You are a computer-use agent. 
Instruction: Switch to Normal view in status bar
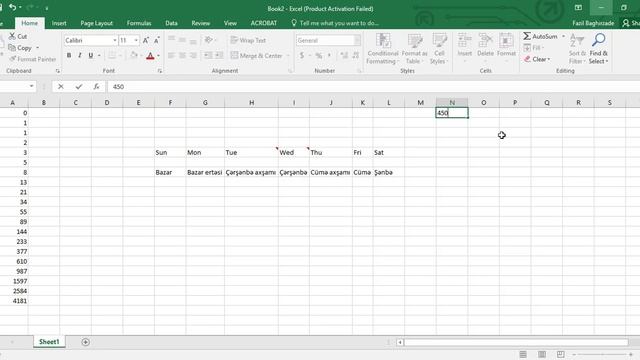[x=523, y=354]
